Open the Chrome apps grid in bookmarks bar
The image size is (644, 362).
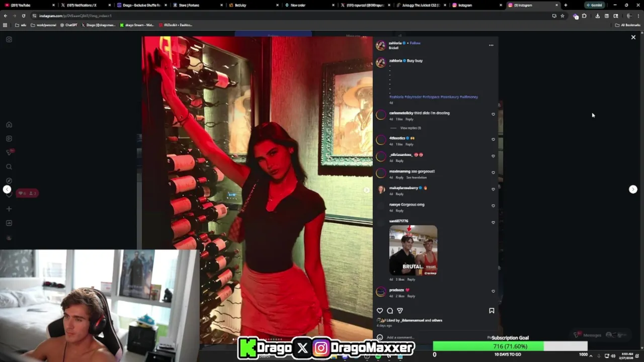click(5, 25)
